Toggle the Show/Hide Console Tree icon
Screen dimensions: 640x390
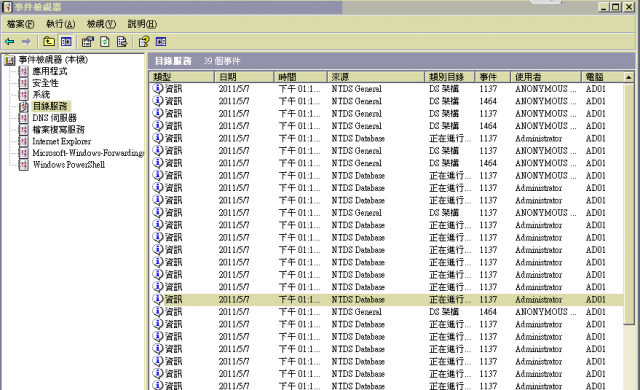pyautogui.click(x=66, y=42)
